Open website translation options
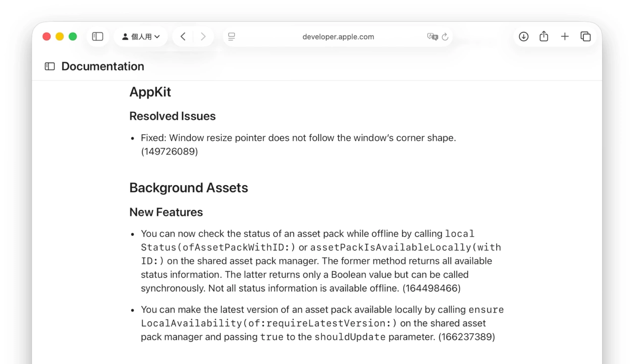 pyautogui.click(x=433, y=36)
